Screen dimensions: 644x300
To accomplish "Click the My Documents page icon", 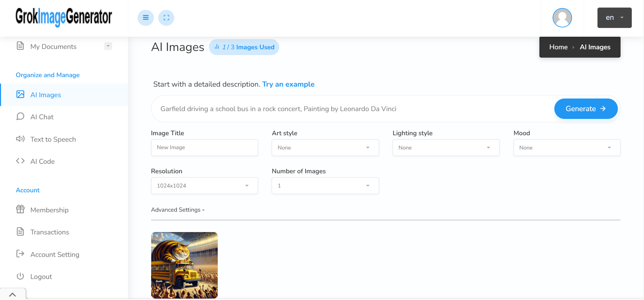I will tap(20, 46).
